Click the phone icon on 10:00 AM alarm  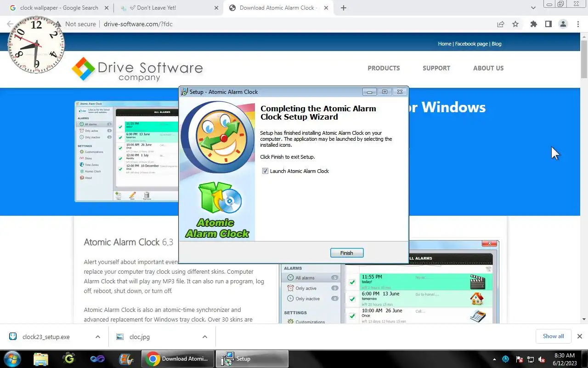coord(478,316)
